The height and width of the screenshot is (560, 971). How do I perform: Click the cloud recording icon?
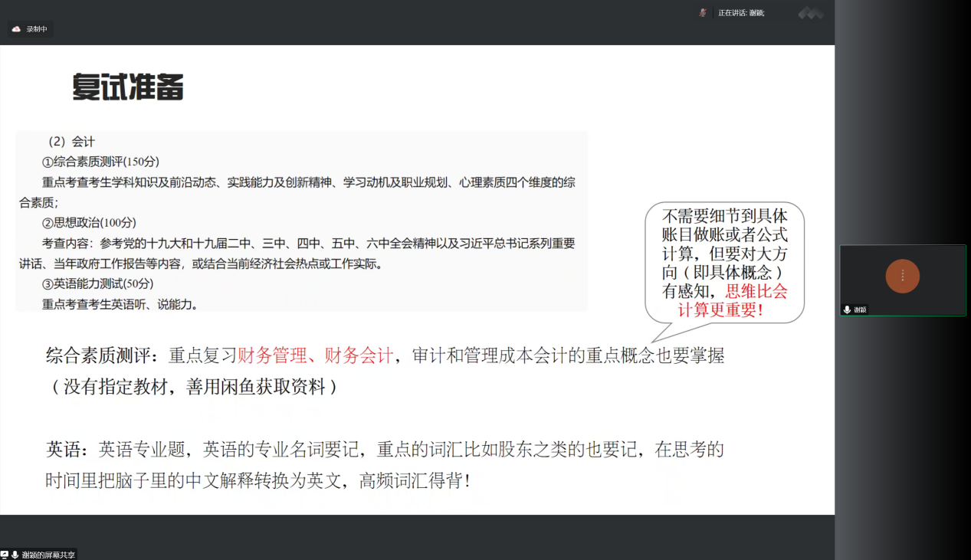(16, 29)
